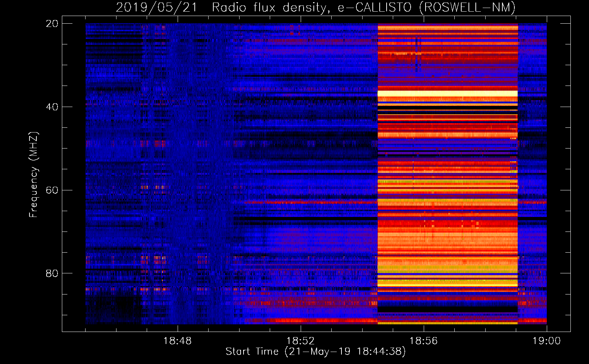Click the 'Frequency (MHZ)' axis label

coord(33,174)
